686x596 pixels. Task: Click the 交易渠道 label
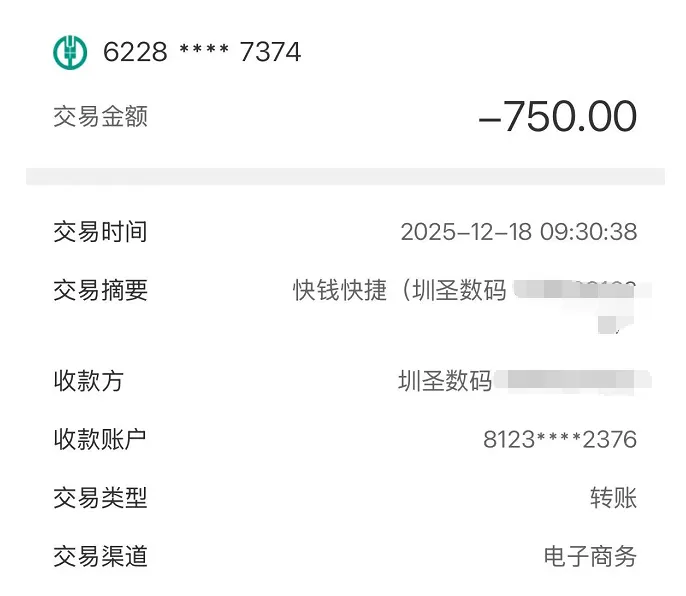point(100,555)
